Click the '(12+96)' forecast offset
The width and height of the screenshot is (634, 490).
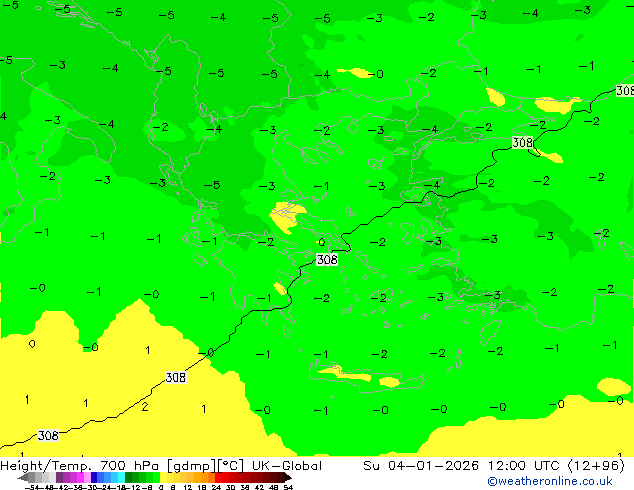coord(596,466)
